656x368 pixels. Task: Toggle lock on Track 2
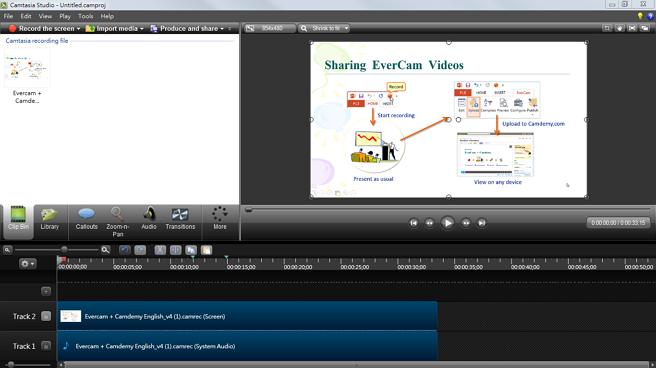coord(46,316)
